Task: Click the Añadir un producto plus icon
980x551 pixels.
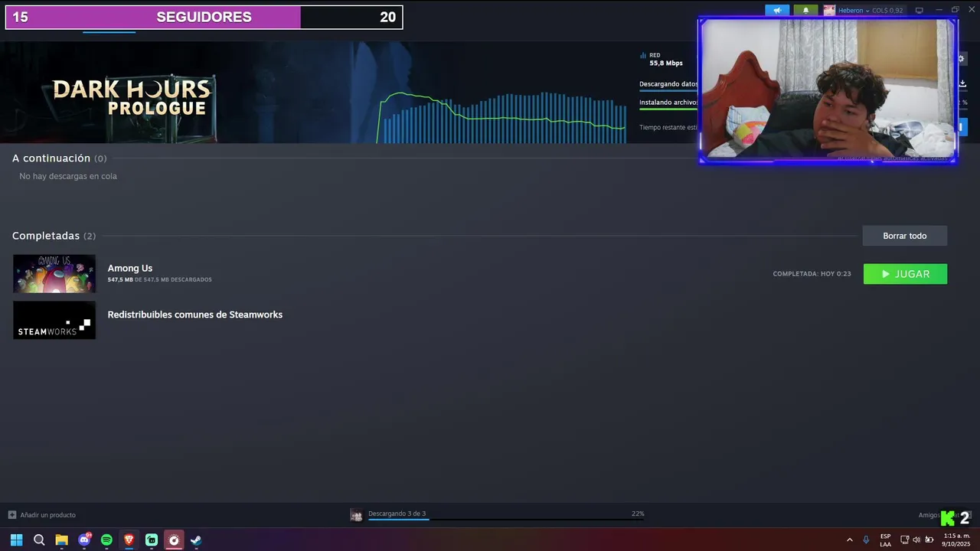Action: pyautogui.click(x=11, y=515)
